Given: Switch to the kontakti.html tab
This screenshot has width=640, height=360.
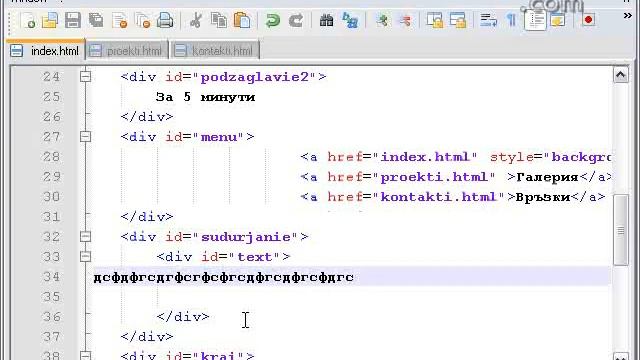Looking at the screenshot, I should (215, 51).
